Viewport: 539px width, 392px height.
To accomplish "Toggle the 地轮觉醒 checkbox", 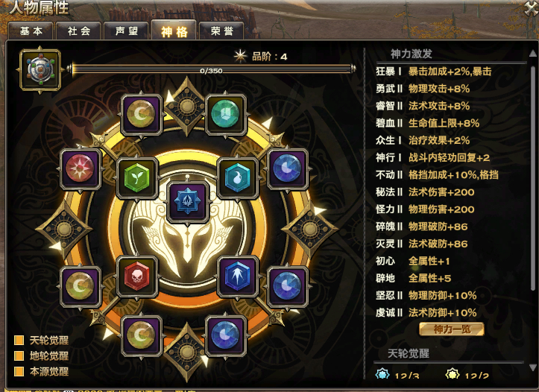I will [x=19, y=355].
